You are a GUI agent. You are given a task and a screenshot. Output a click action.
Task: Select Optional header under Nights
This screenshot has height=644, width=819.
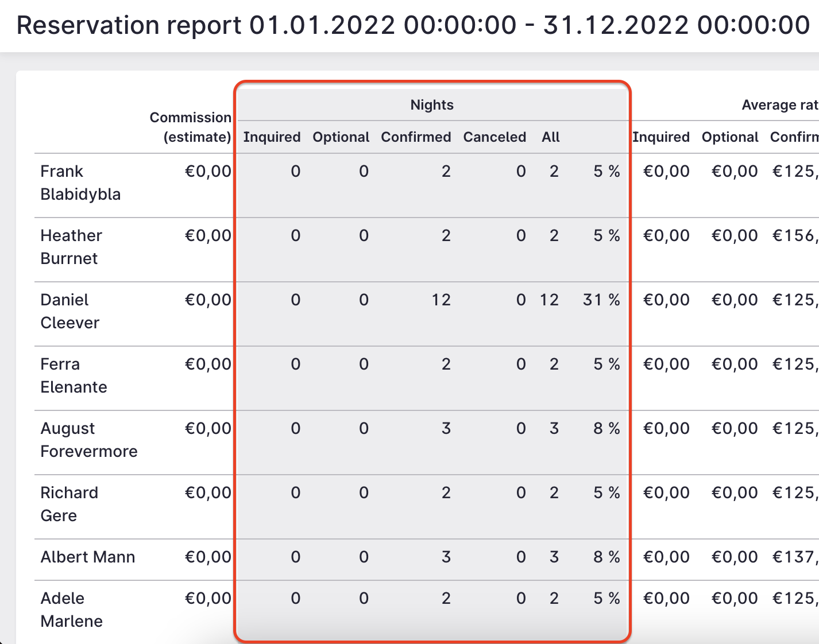pos(341,137)
